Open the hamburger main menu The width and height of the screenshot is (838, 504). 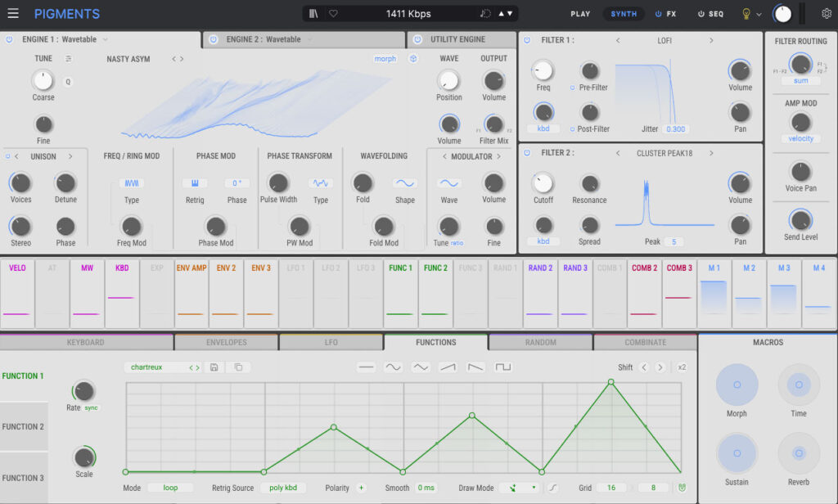coord(13,13)
